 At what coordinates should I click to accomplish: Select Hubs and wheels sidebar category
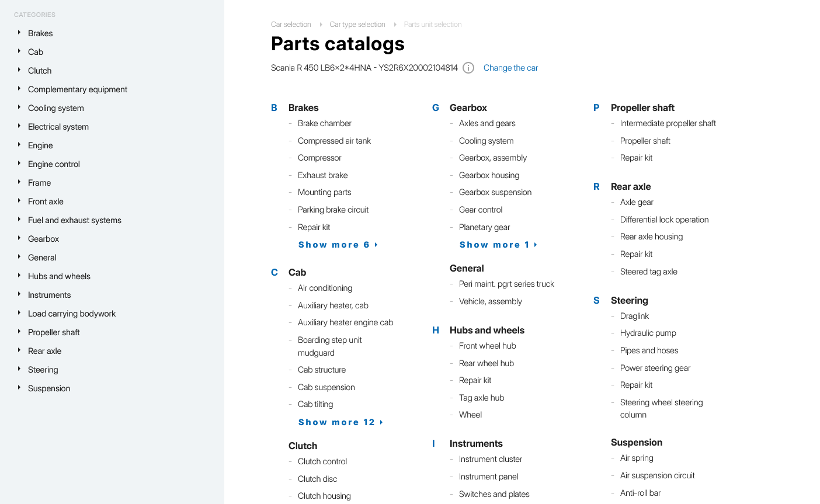click(x=59, y=276)
